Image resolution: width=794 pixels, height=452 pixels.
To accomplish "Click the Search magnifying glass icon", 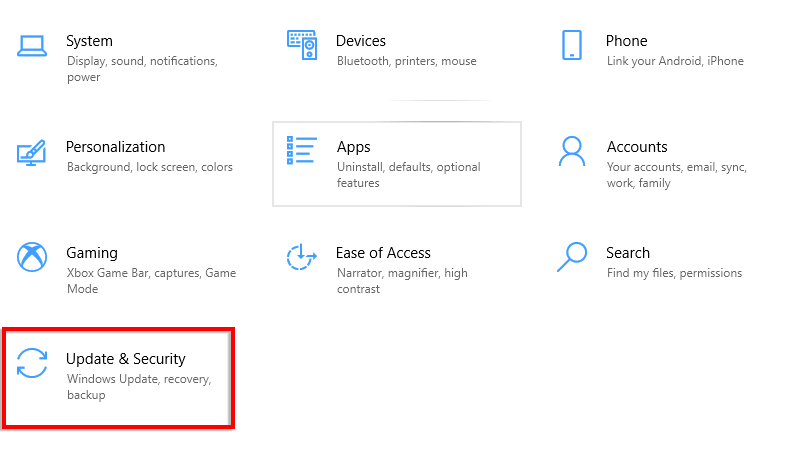I will 572,257.
